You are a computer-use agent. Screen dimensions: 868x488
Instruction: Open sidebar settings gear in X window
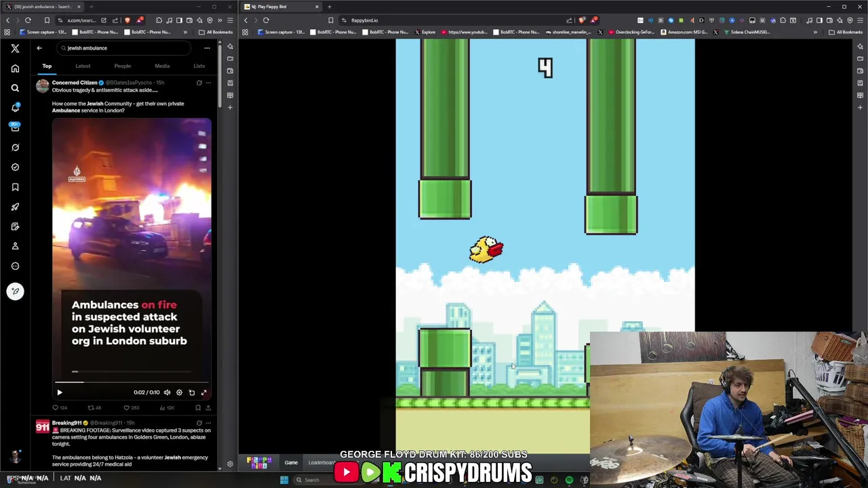230,464
